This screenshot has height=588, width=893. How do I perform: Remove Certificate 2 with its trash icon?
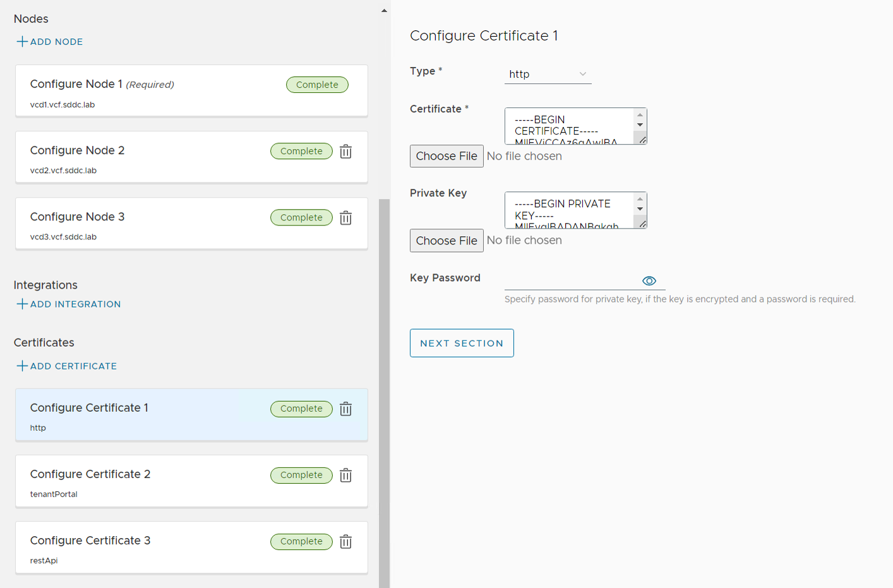click(345, 476)
